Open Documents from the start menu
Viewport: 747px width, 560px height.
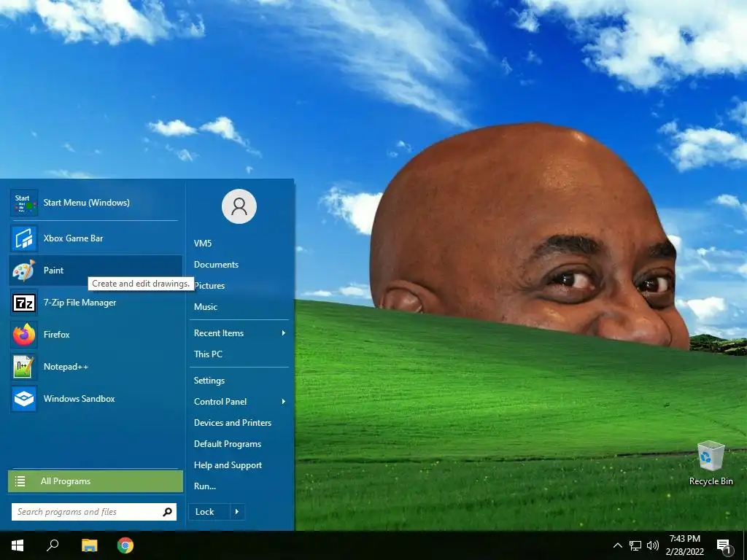pyautogui.click(x=216, y=265)
